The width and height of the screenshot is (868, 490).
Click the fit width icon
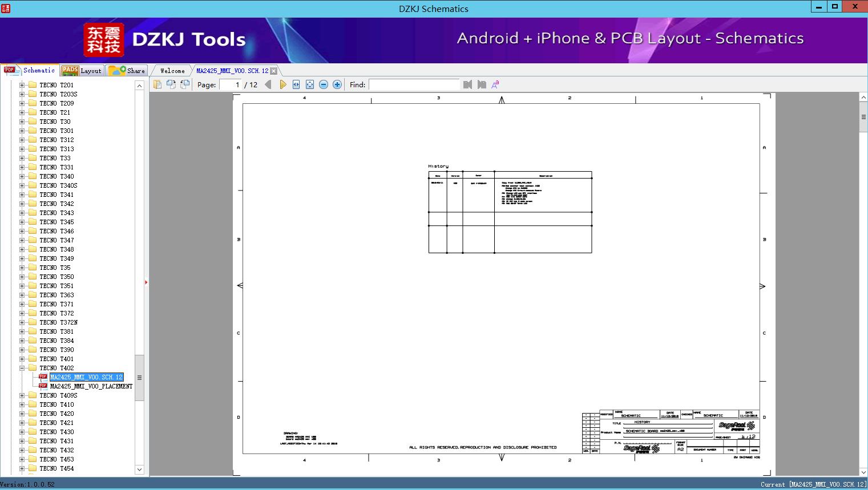pos(296,84)
